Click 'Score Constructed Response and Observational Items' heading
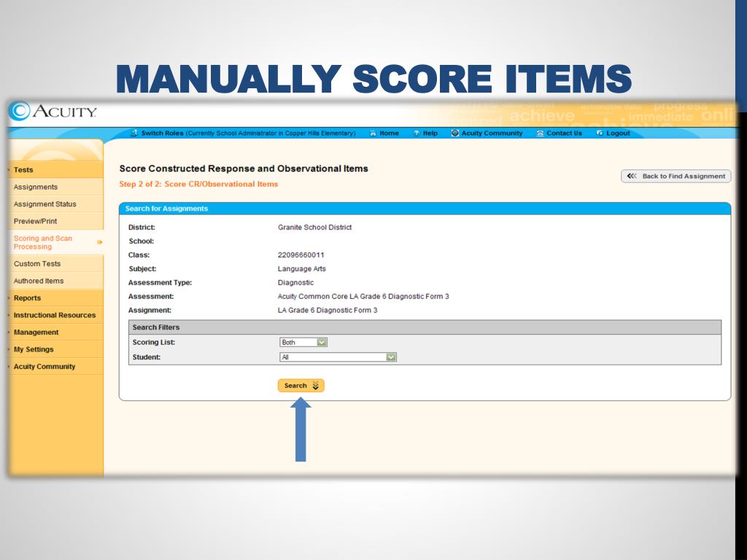Viewport: 747px width, 560px height. [244, 168]
